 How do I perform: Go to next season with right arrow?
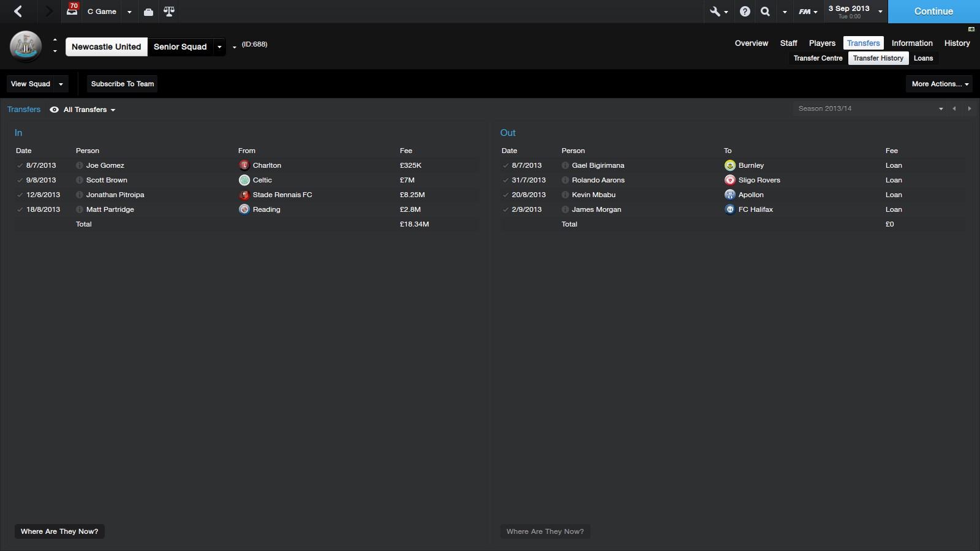click(x=969, y=109)
